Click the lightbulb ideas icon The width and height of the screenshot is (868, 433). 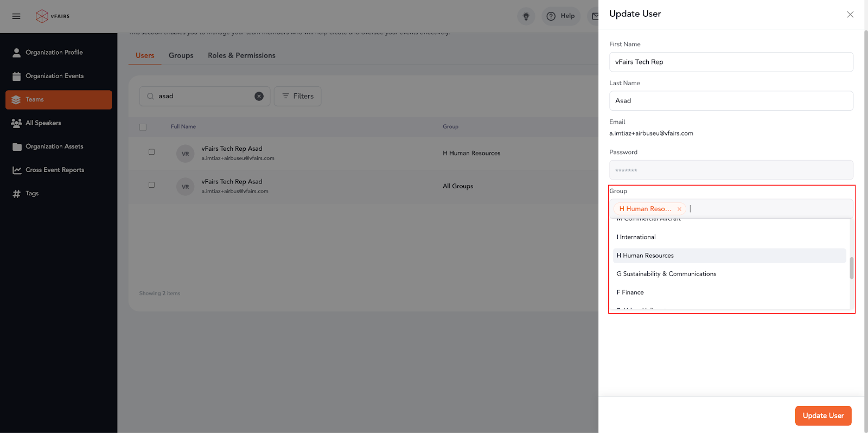526,16
